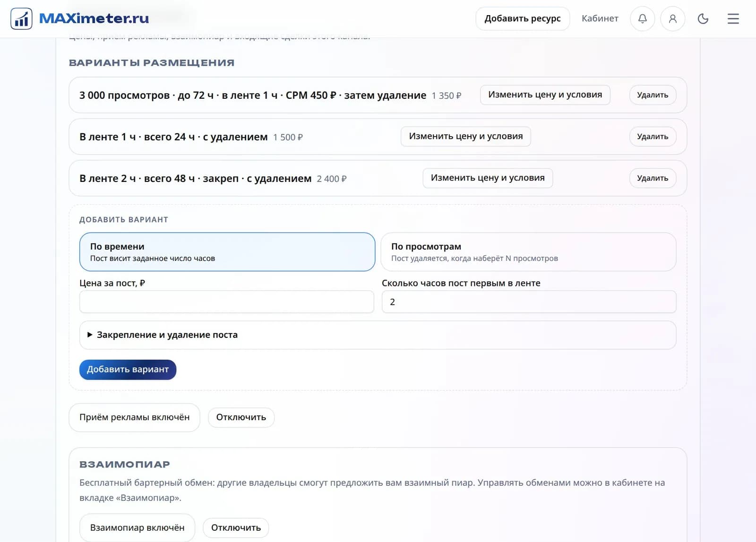Select the По просмотрам option type
756x542 pixels.
click(x=528, y=252)
